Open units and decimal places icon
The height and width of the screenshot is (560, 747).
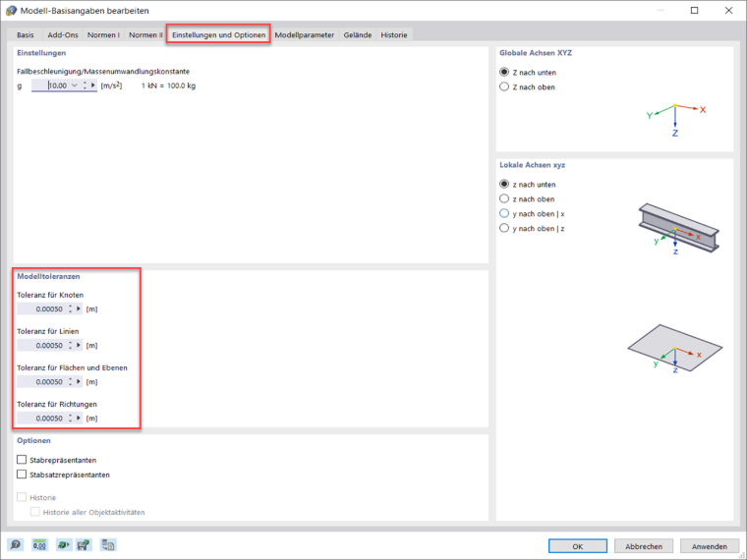39,544
